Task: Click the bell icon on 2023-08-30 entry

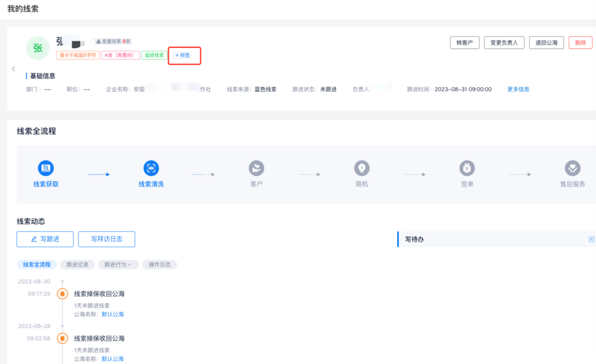Action: tap(62, 294)
